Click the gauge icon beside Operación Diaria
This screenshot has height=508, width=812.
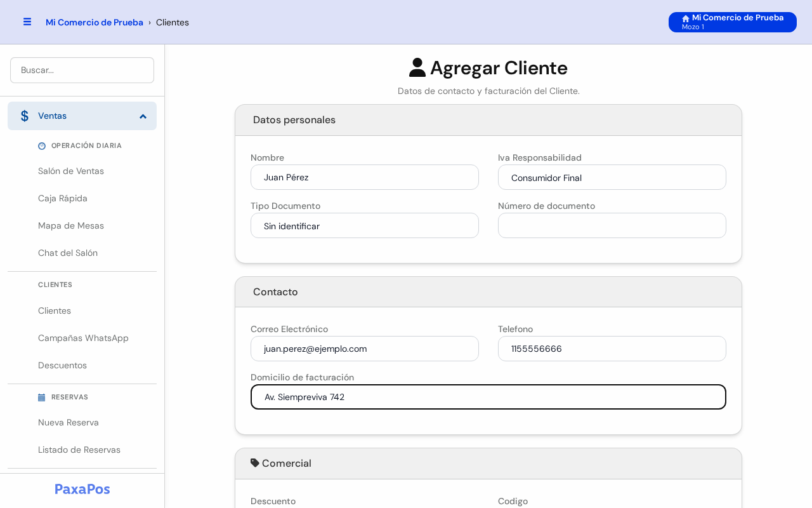[42, 146]
